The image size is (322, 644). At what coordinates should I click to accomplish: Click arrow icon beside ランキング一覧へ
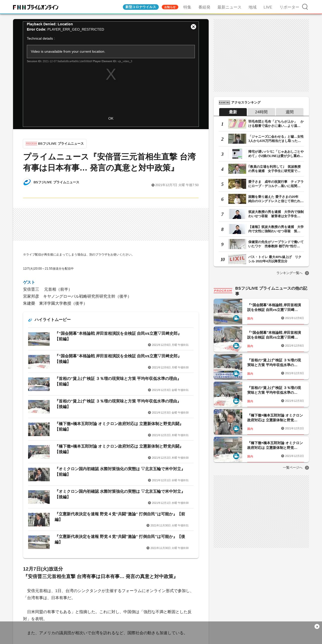pyautogui.click(x=307, y=273)
